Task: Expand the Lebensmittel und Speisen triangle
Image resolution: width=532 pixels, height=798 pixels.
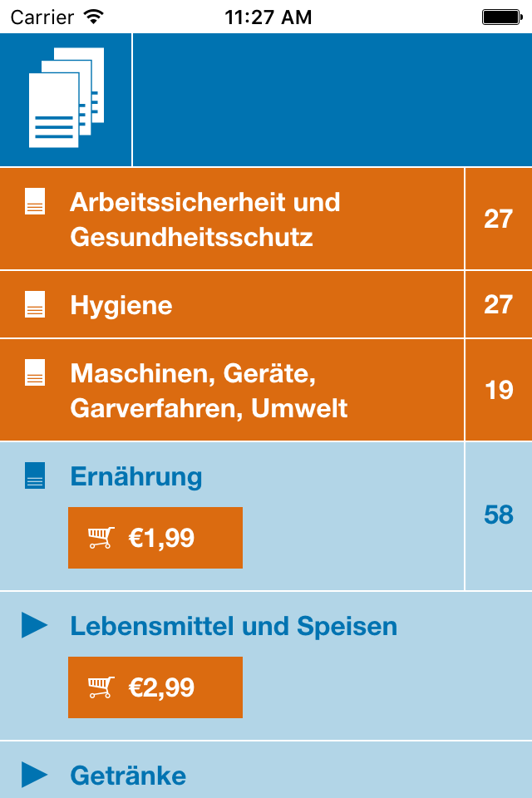Action: pyautogui.click(x=35, y=625)
